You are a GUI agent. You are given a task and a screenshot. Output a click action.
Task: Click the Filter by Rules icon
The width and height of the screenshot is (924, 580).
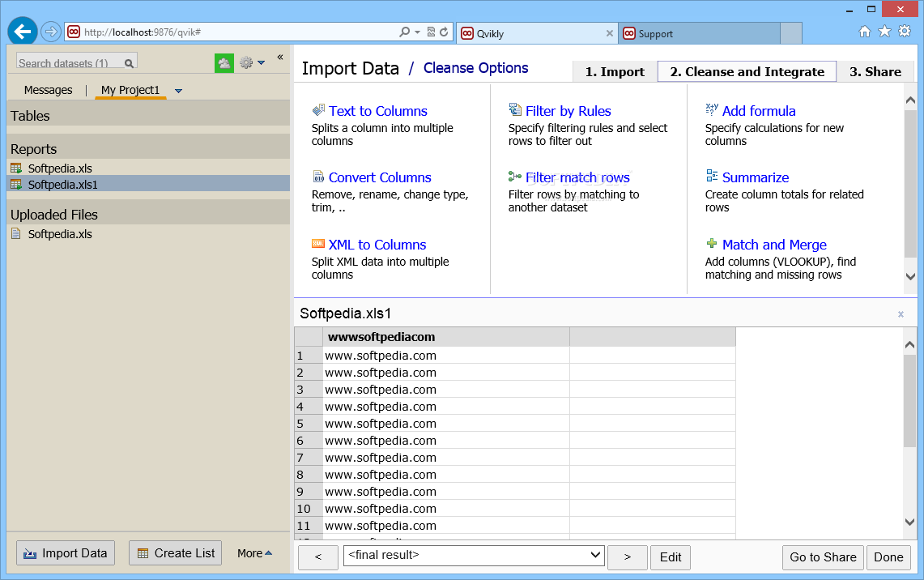pyautogui.click(x=515, y=109)
